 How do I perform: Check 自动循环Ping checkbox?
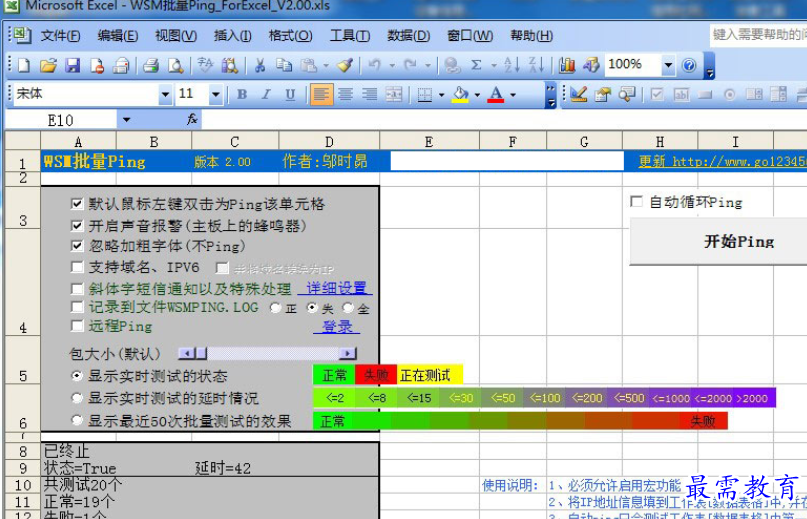pos(636,201)
